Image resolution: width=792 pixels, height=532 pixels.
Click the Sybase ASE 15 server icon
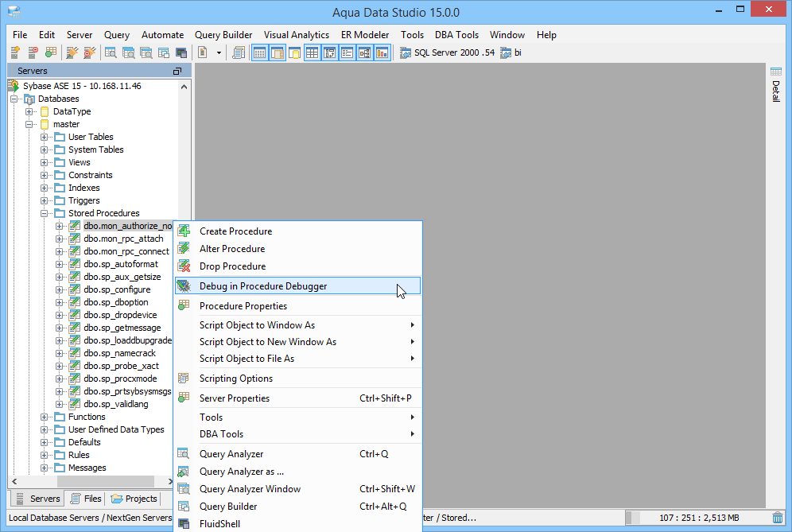[14, 86]
